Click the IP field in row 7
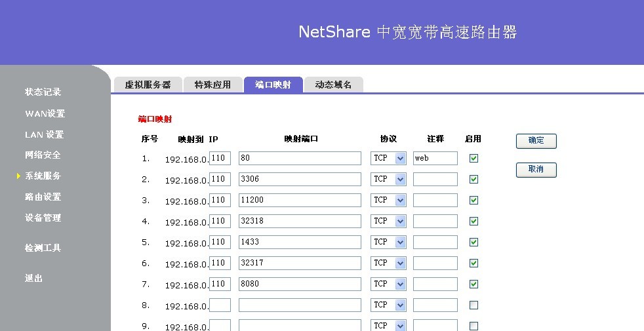Image resolution: width=644 pixels, height=331 pixels. click(x=220, y=284)
